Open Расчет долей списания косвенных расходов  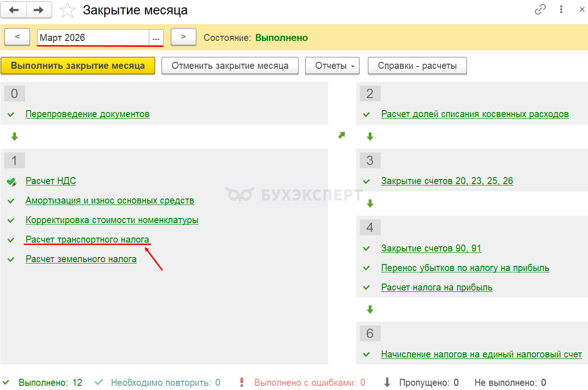pyautogui.click(x=475, y=114)
